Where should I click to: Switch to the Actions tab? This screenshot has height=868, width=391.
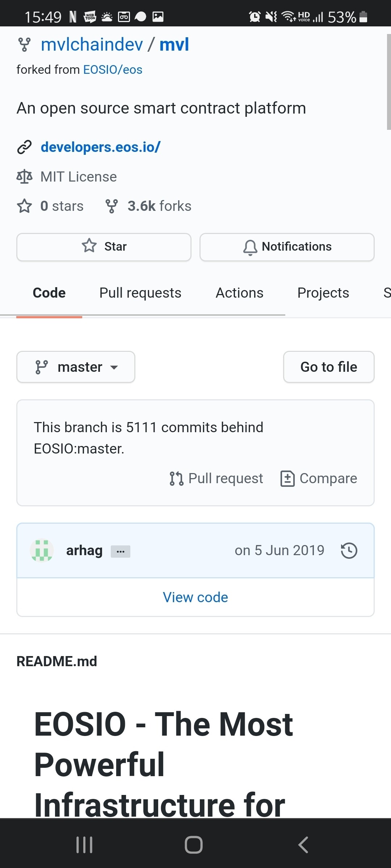(239, 293)
